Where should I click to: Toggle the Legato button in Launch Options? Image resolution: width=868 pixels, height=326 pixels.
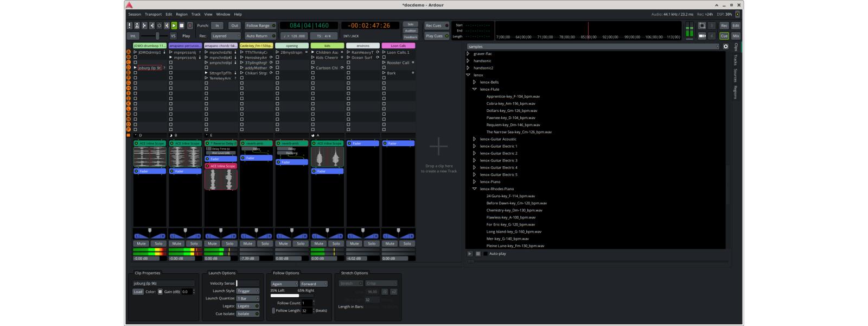247,306
